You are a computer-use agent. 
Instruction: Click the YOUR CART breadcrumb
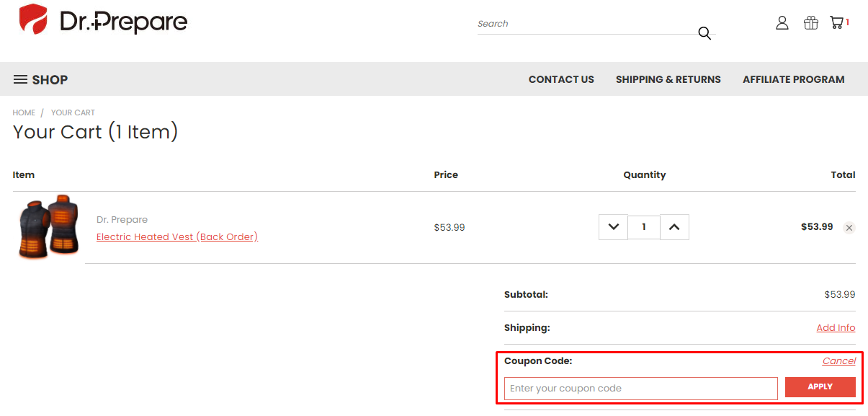click(73, 112)
